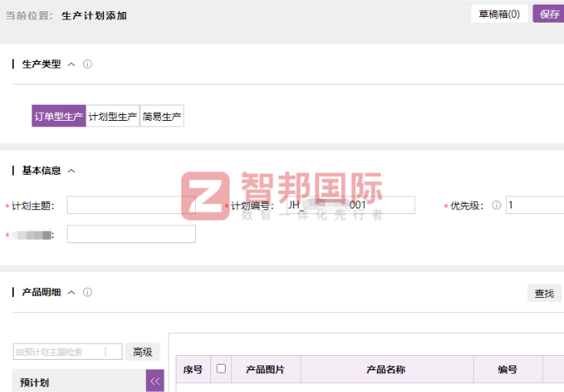Viewport: 564px width, 392px height.
Task: Click info icon next to 优先级 label
Action: pos(496,205)
